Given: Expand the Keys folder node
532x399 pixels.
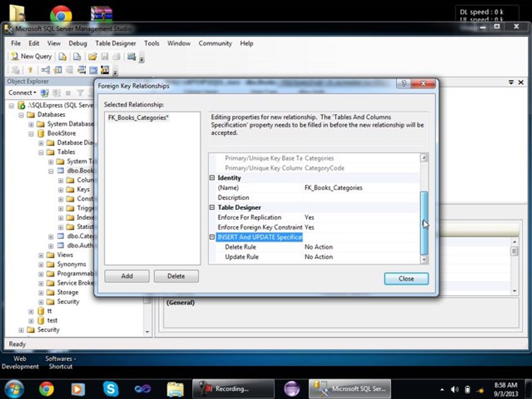Looking at the screenshot, I should click(60, 190).
